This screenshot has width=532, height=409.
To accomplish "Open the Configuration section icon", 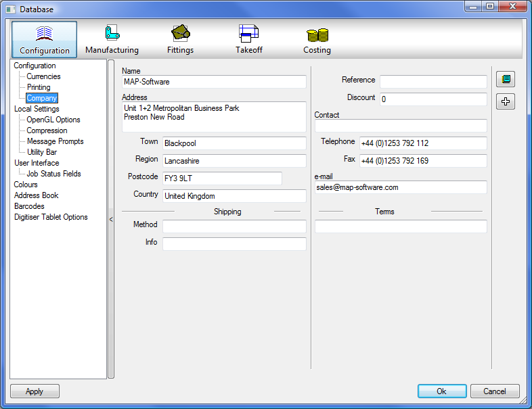I will [x=45, y=39].
